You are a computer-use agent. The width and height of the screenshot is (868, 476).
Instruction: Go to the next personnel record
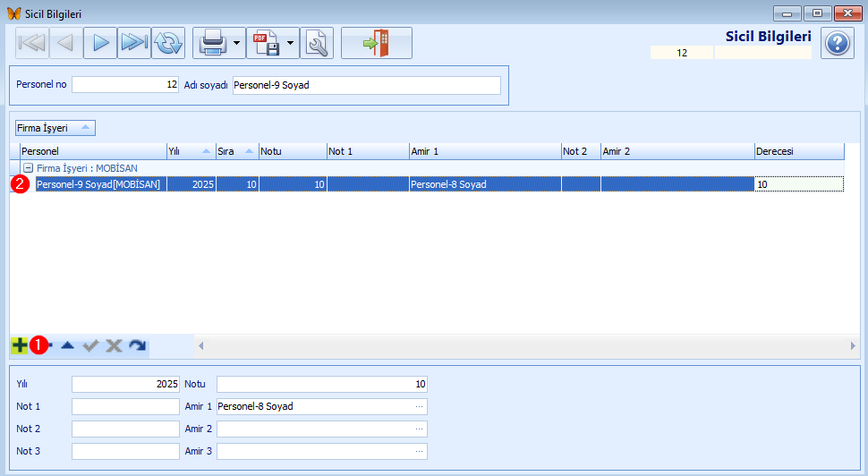(100, 43)
